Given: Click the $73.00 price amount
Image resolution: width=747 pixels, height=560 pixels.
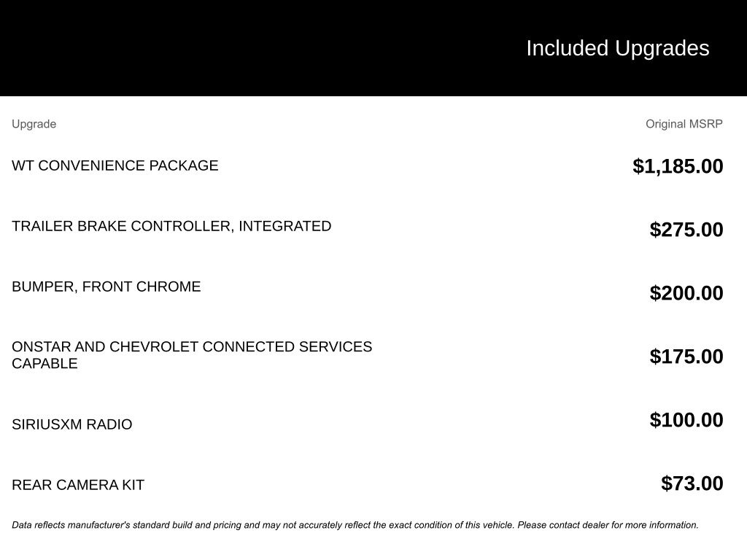Looking at the screenshot, I should tap(692, 483).
